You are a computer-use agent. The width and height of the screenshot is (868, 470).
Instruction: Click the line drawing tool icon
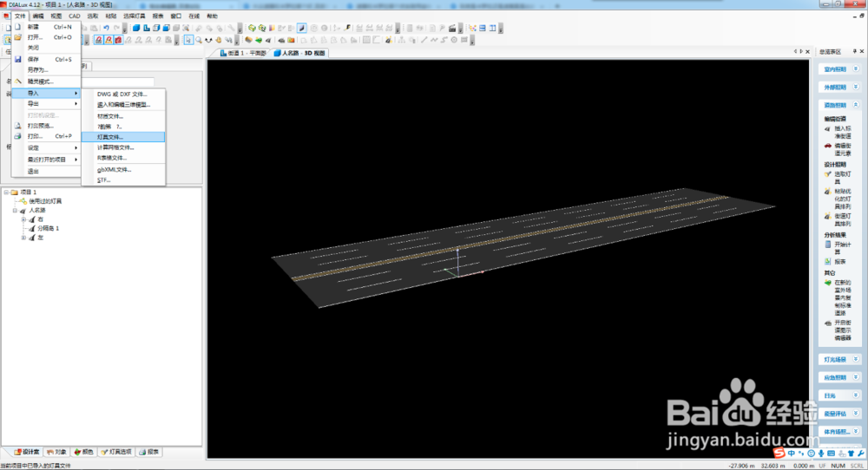[x=424, y=40]
